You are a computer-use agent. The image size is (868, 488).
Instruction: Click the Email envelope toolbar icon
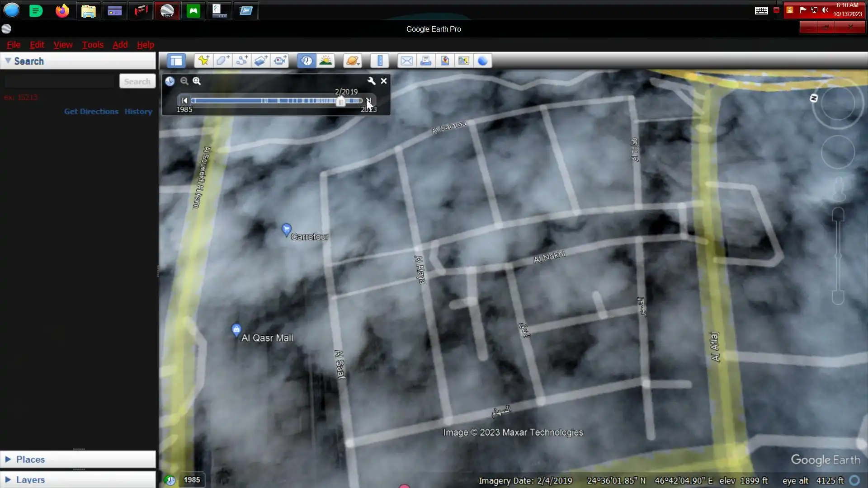[406, 61]
